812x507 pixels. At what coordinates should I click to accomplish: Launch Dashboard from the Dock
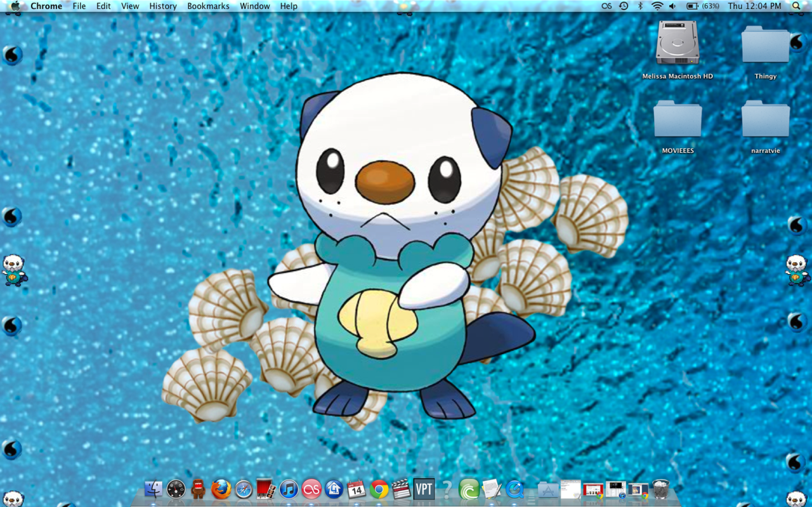[176, 489]
